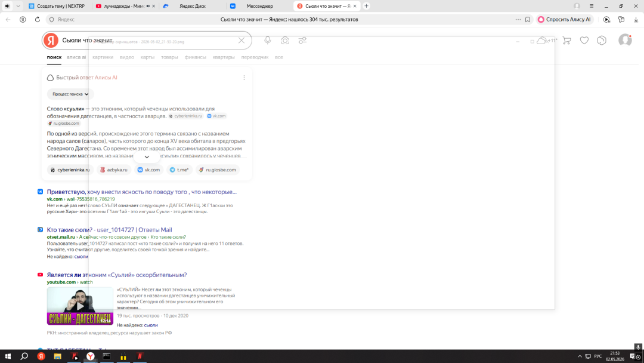
Task: Click youtube.com watch URL under the video result
Action: 70,282
